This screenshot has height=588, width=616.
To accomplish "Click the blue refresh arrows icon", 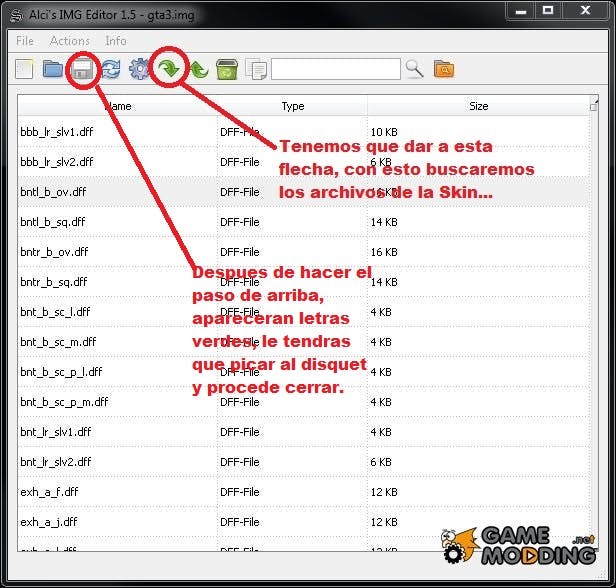I will pos(111,69).
